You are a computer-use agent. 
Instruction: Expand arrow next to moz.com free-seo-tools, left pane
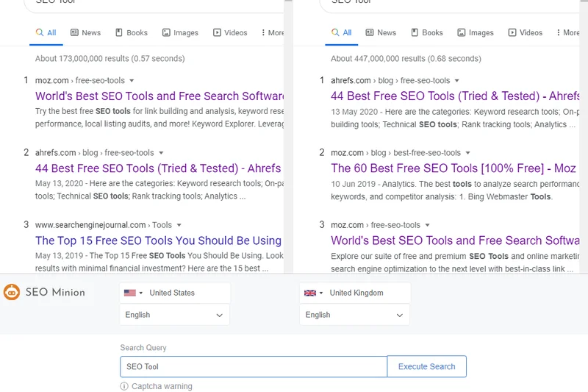132,81
